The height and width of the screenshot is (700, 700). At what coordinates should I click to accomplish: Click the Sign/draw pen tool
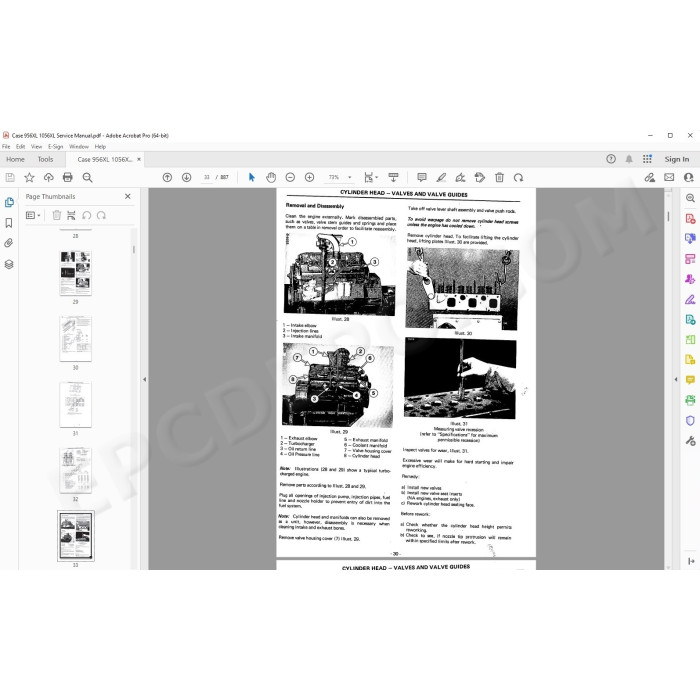click(x=460, y=178)
